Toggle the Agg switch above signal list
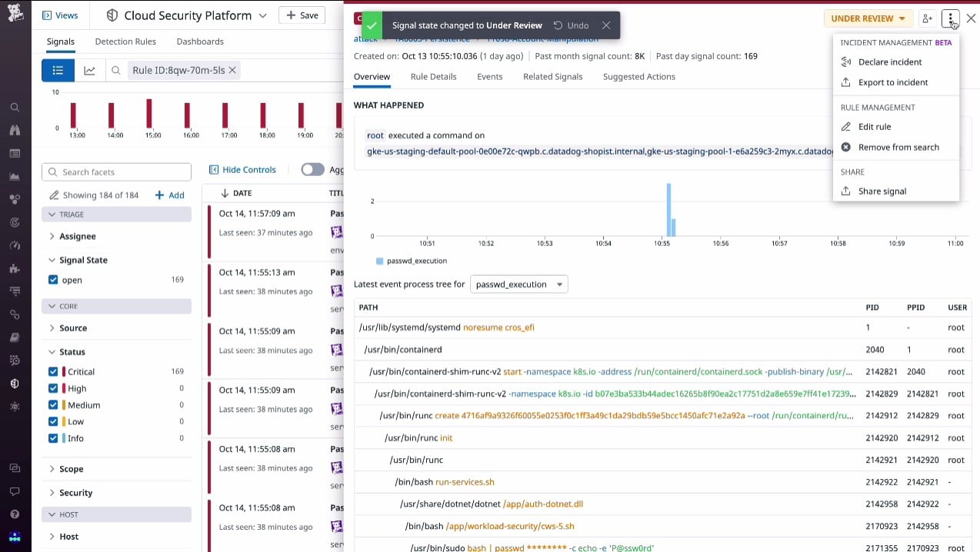The height and width of the screenshot is (552, 980). point(312,170)
